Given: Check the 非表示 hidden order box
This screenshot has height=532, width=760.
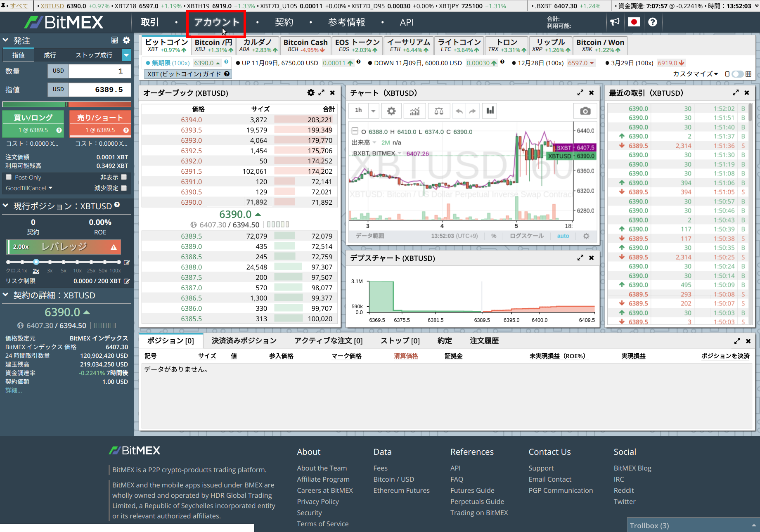Looking at the screenshot, I should (124, 177).
